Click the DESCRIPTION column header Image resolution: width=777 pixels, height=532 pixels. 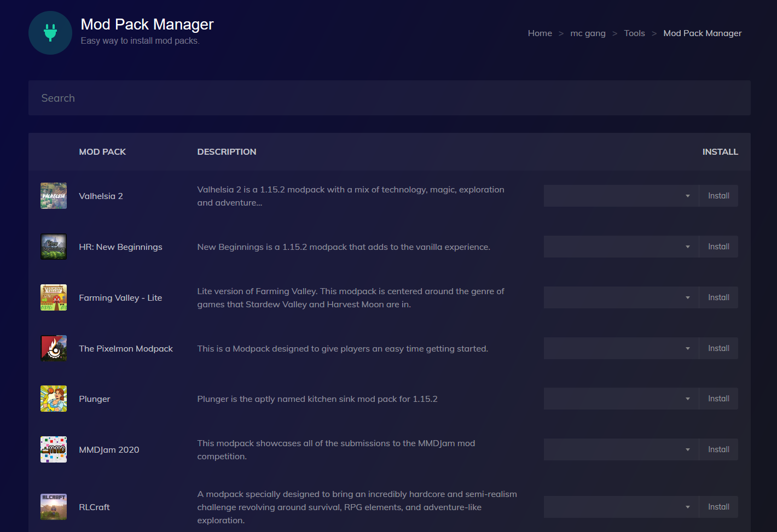tap(227, 152)
